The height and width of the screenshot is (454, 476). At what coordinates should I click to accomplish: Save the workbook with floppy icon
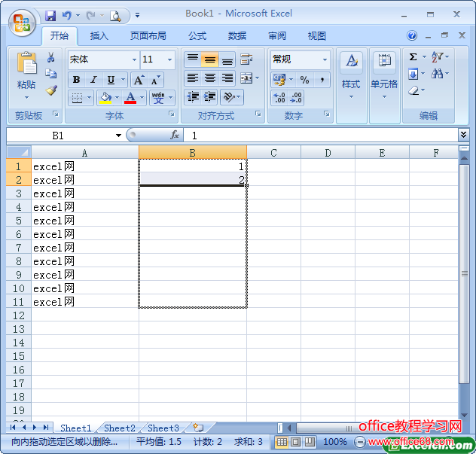click(x=50, y=16)
